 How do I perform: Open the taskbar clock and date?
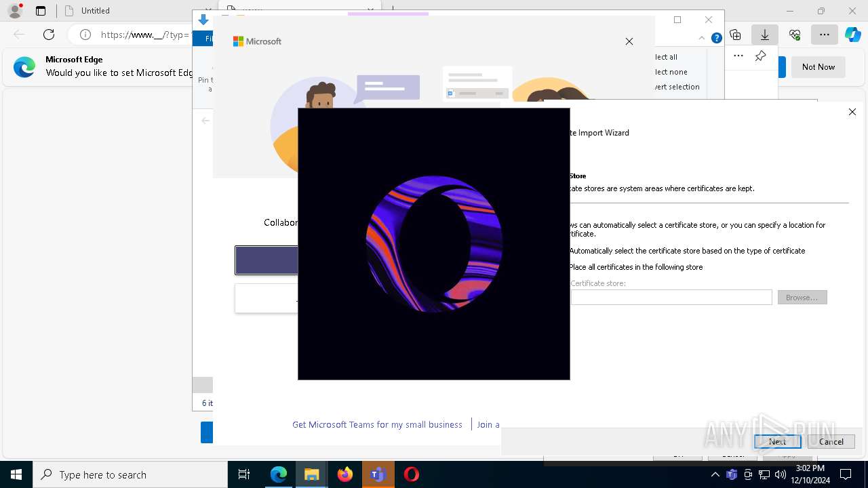point(810,474)
